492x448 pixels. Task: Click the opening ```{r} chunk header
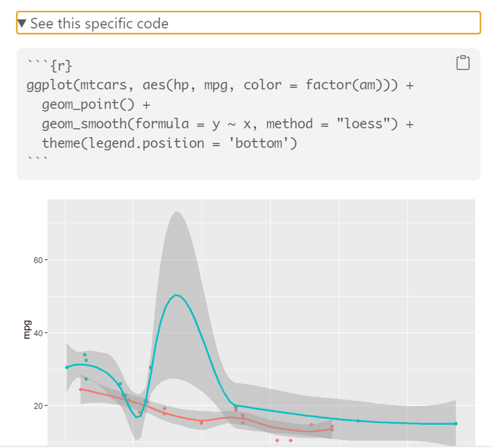[50, 65]
